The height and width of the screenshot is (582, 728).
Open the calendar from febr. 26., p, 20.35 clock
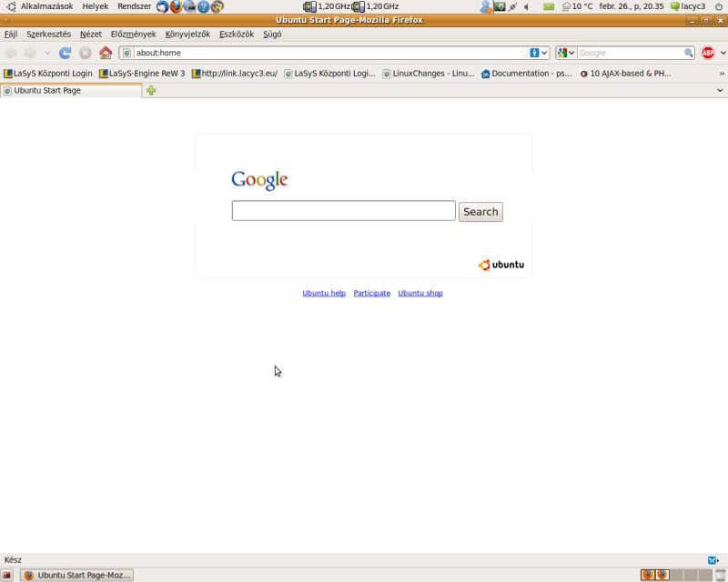pos(632,6)
